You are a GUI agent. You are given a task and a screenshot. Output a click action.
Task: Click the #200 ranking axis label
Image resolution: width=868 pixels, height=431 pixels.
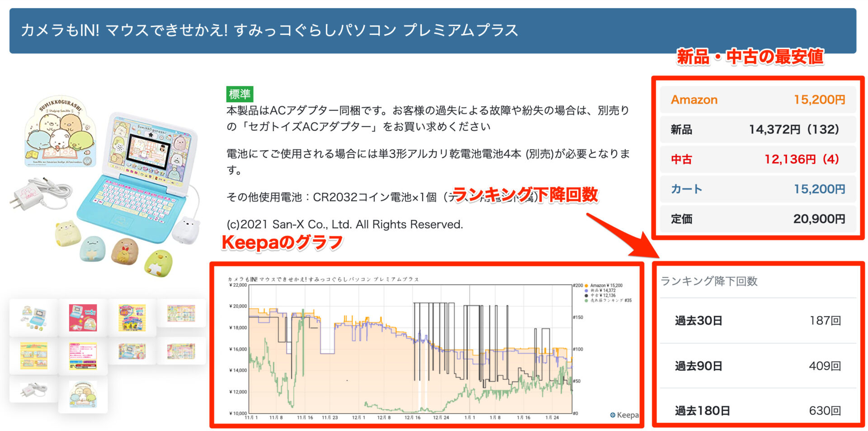click(x=578, y=285)
